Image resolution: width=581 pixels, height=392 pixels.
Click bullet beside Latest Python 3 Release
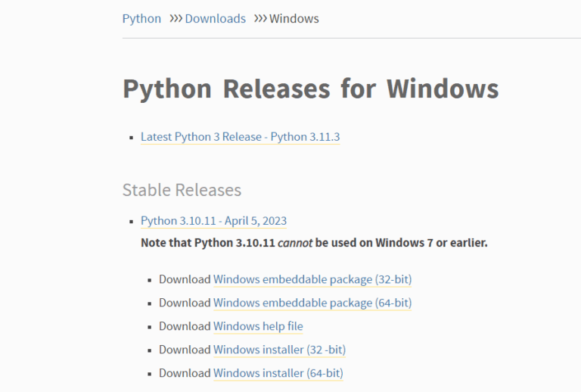tap(131, 138)
